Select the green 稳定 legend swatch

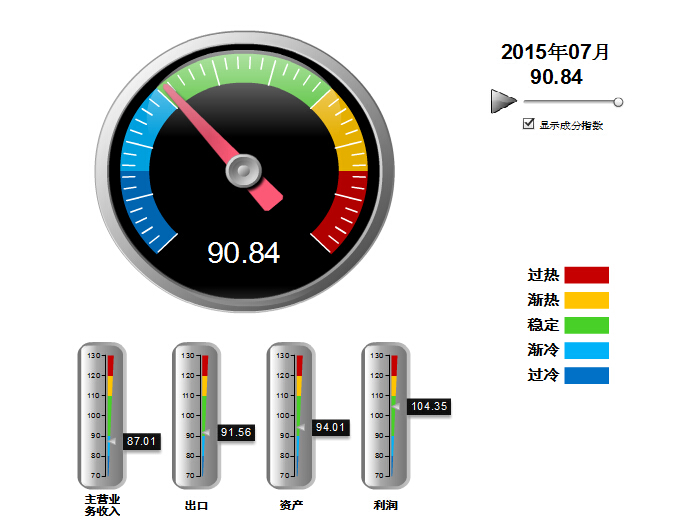coord(586,325)
